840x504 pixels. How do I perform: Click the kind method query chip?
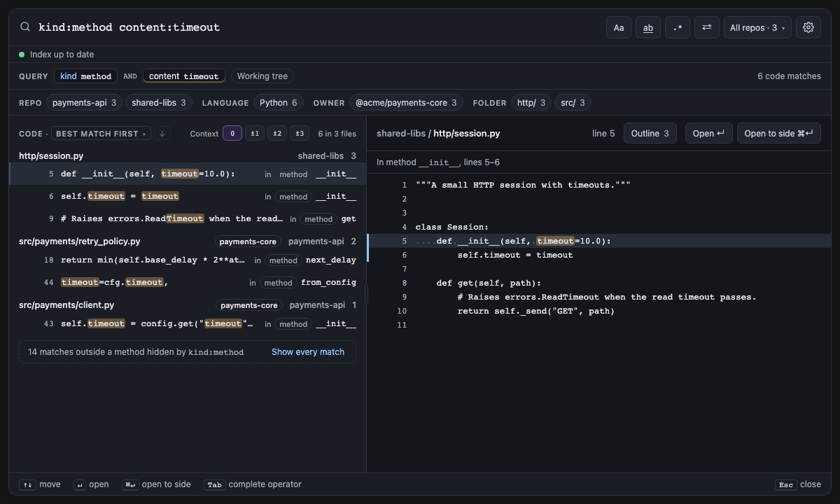pos(85,76)
